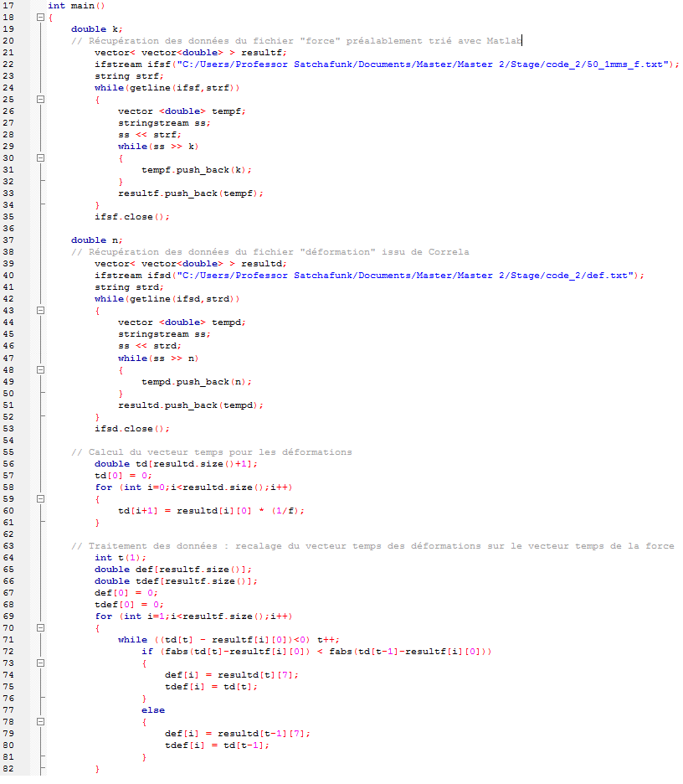This screenshot has height=784, width=683.
Task: Click 'def[0] = 0;' line
Action: (x=126, y=593)
